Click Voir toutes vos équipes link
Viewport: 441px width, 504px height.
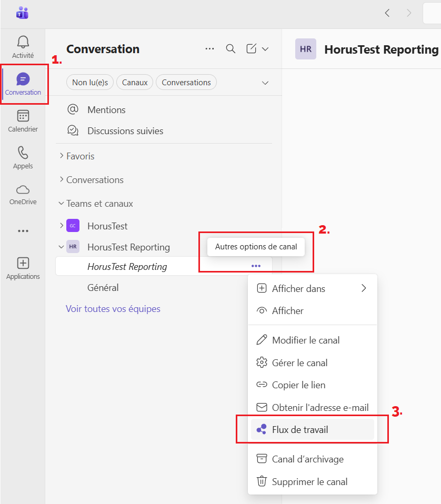tap(113, 309)
